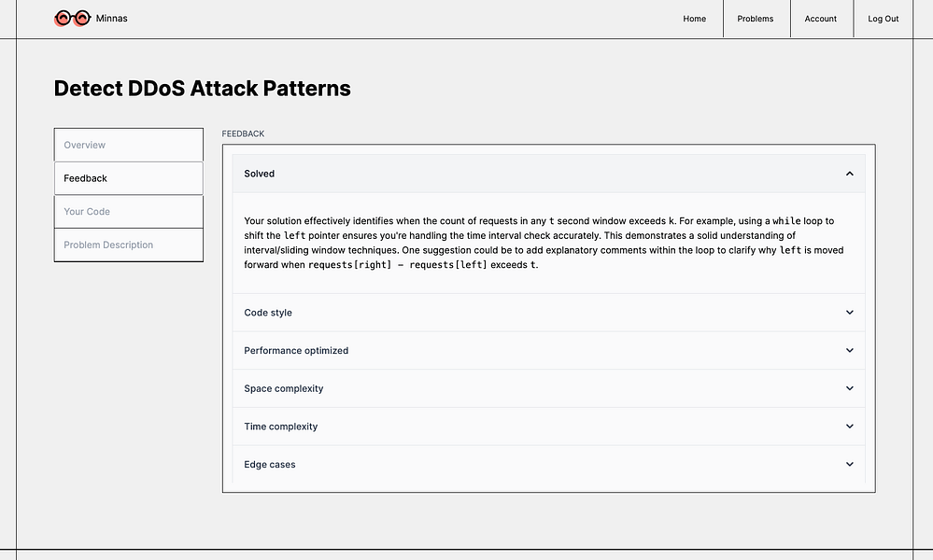Expand the Edge cases section
933x560 pixels.
pyautogui.click(x=270, y=464)
